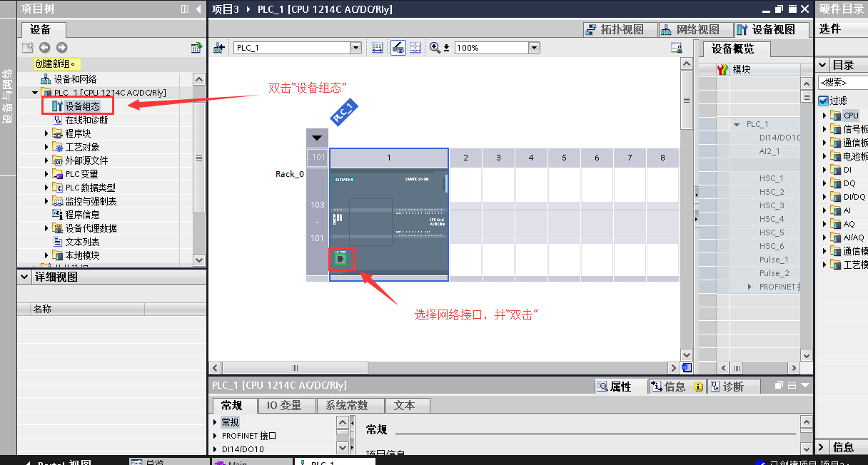Screen dimensions: 868x465
Task: Collapse the 详细视图 detail view section
Action: coord(25,277)
